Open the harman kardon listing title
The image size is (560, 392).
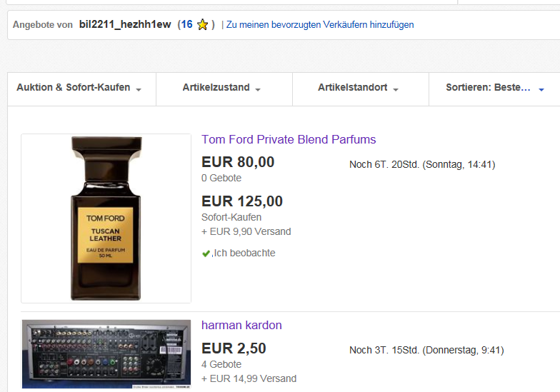click(x=241, y=326)
